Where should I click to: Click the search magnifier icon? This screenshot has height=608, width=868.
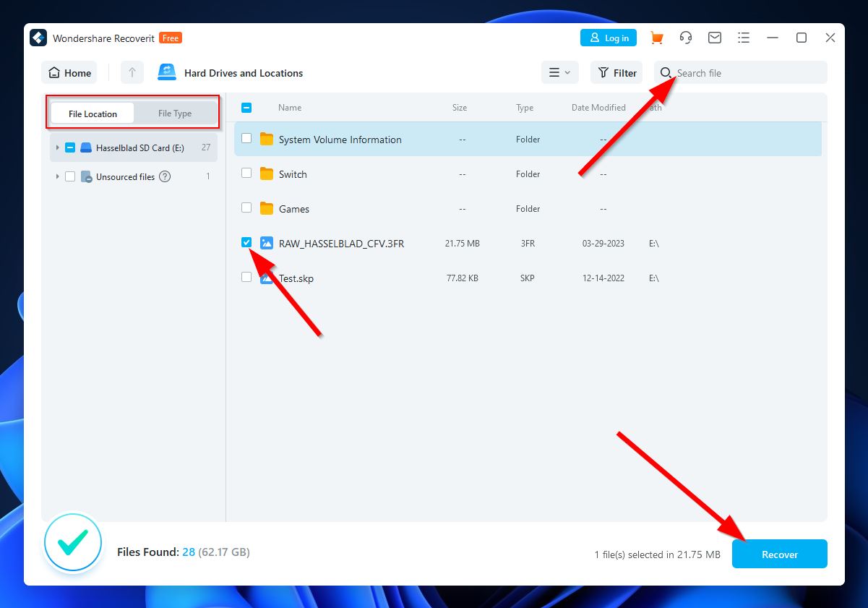(666, 73)
